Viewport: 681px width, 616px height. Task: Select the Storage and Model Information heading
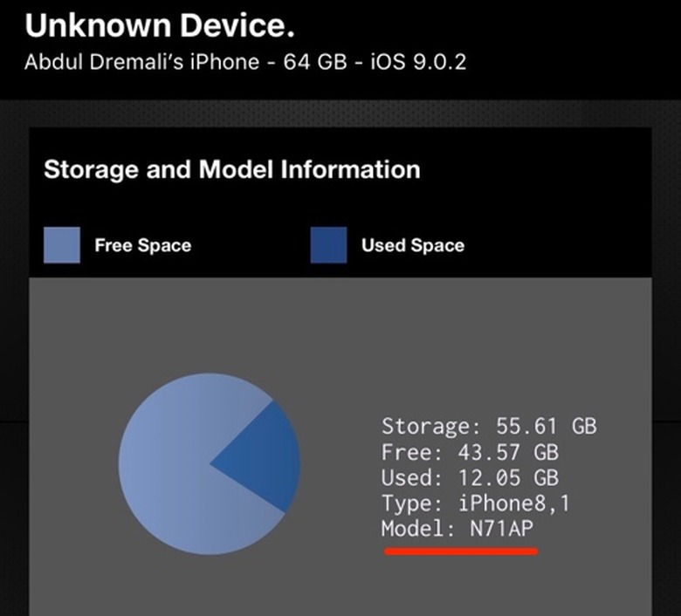(x=232, y=169)
